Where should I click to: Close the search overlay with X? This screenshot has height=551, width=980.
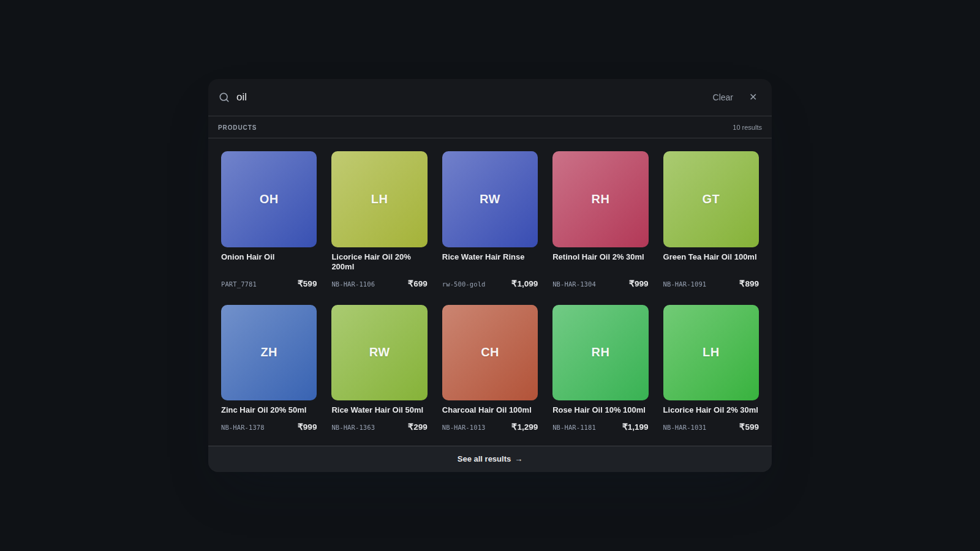[x=753, y=97]
